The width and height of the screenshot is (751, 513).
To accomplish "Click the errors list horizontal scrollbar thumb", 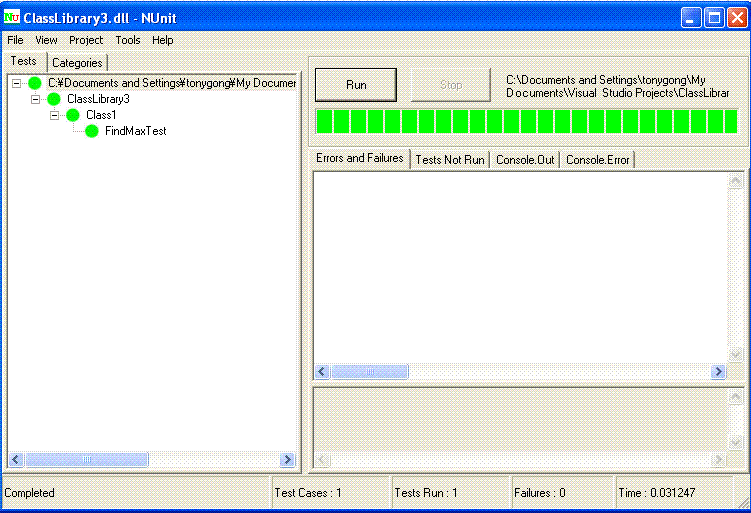I will tap(370, 372).
